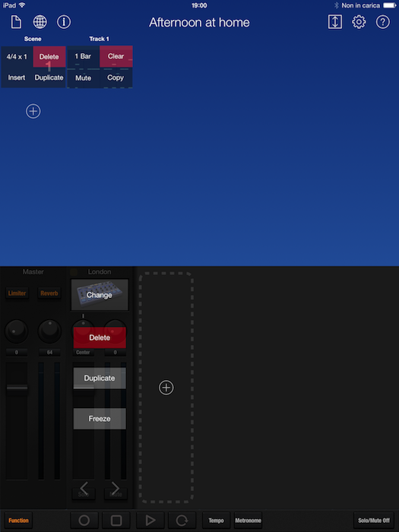The height and width of the screenshot is (532, 399).
Task: Start recording with the circle button
Action: tap(84, 520)
